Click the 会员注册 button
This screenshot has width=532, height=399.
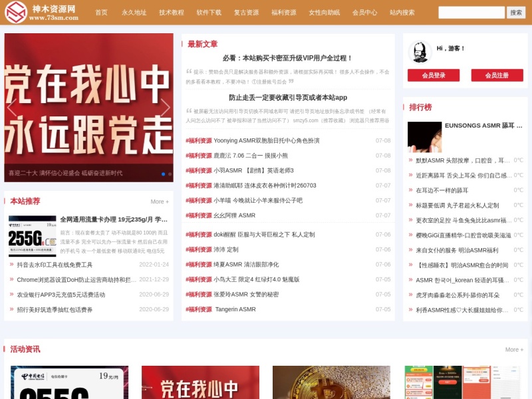tap(497, 75)
